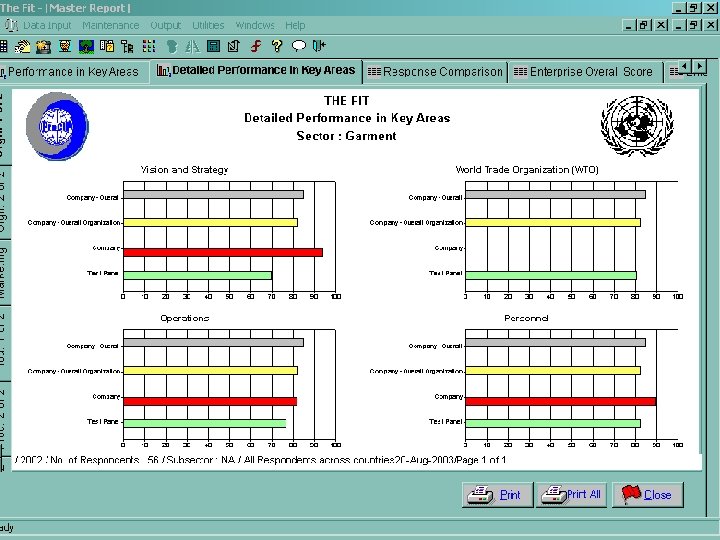
Task: Switch to Performance in Key Areas tab
Action: 73,72
